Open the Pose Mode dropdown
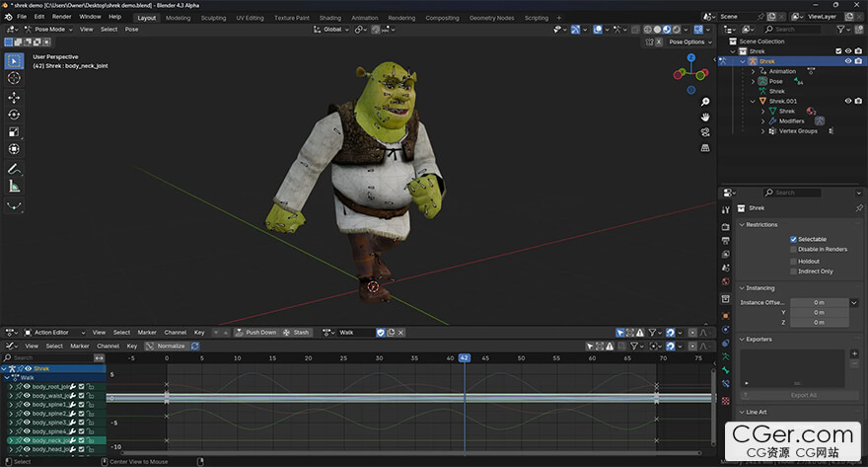This screenshot has height=467, width=868. (x=52, y=29)
